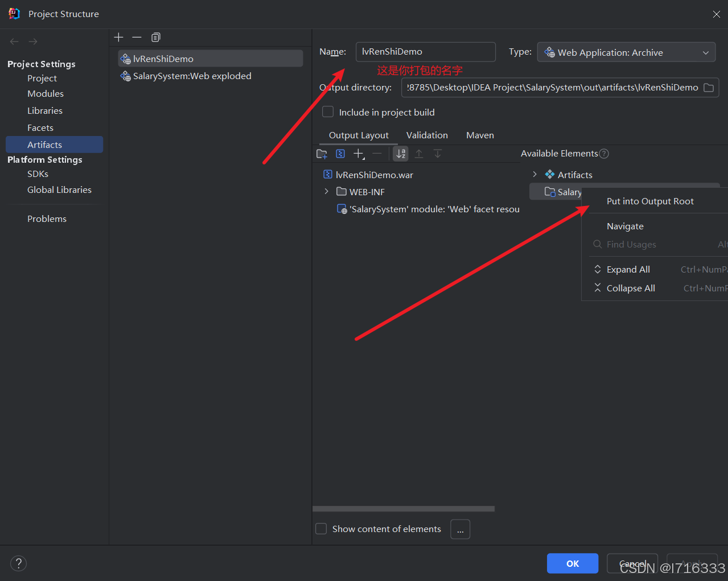Switch to the Output Layout tab
Image resolution: width=728 pixels, height=581 pixels.
(x=359, y=135)
